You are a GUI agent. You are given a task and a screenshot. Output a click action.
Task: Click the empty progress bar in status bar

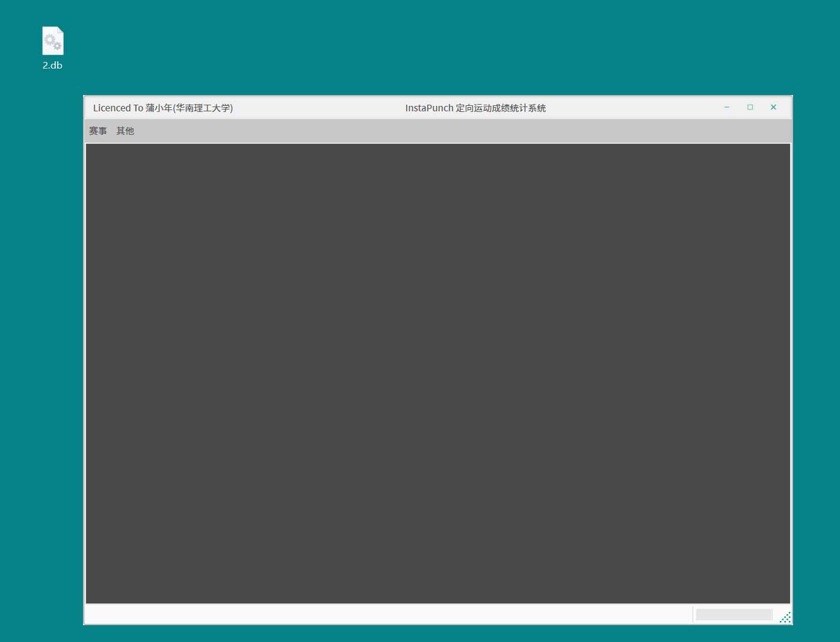tap(733, 614)
